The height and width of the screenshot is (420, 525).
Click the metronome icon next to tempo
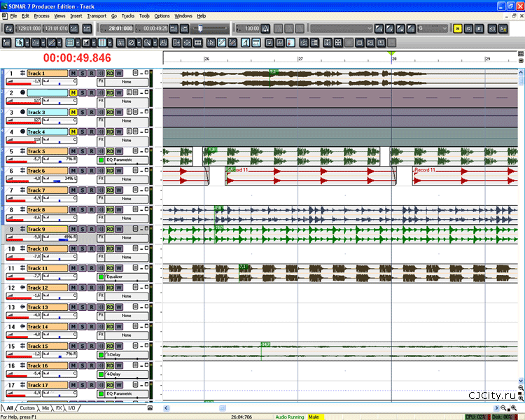point(265,29)
